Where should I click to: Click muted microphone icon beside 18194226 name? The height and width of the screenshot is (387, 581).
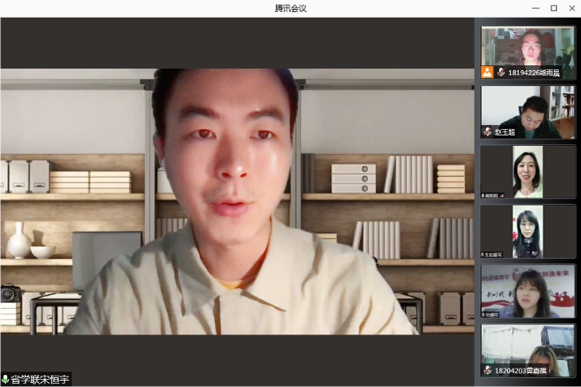tap(501, 72)
